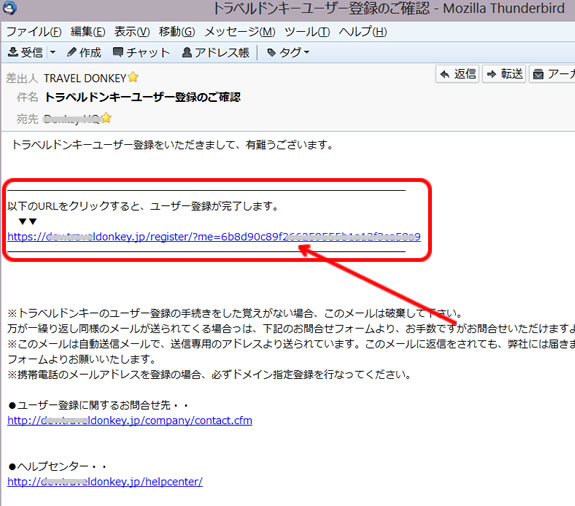The image size is (575, 506).
Task: Click the blurred 宛先 recipient name
Action: pyautogui.click(x=72, y=119)
